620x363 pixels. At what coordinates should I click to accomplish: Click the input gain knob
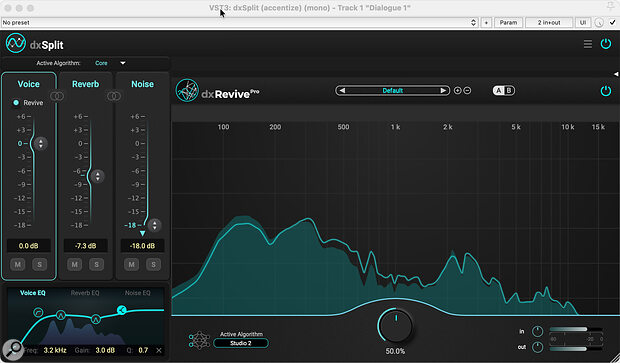[537, 331]
